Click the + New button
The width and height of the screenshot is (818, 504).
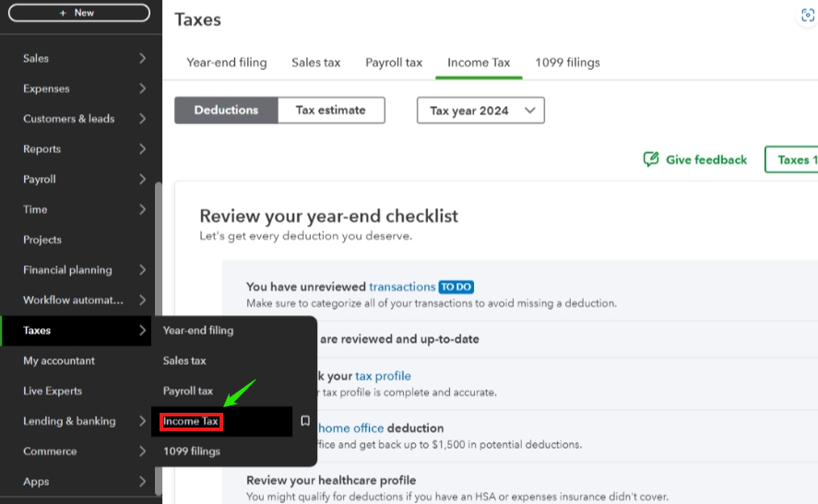(79, 13)
